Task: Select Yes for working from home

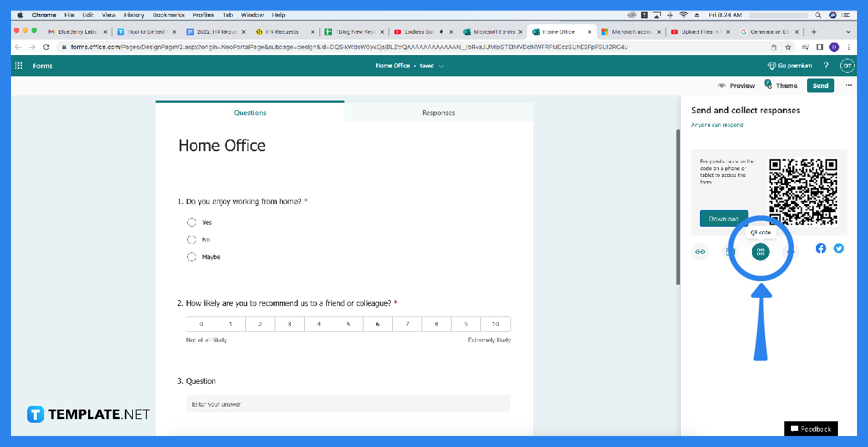Action: 192,222
